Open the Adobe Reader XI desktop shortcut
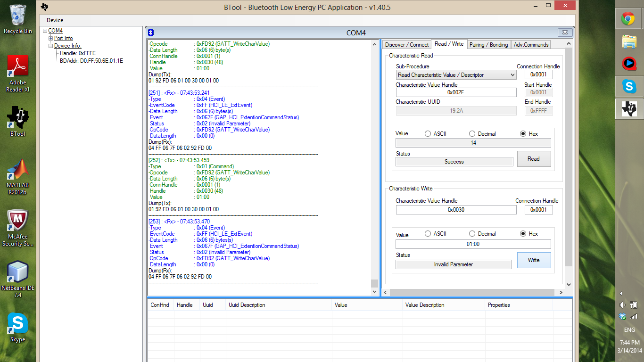644x362 pixels. 18,74
